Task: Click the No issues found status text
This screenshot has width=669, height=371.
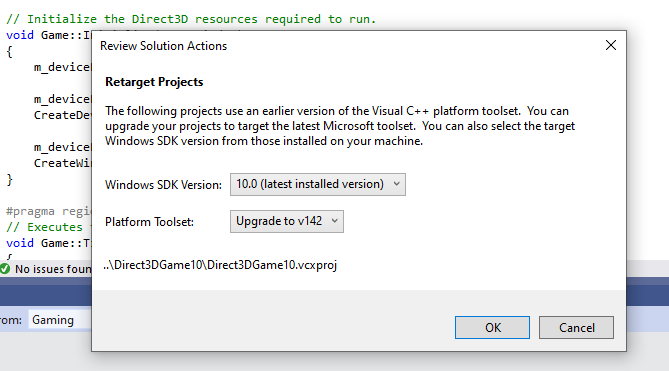Action: coord(53,269)
